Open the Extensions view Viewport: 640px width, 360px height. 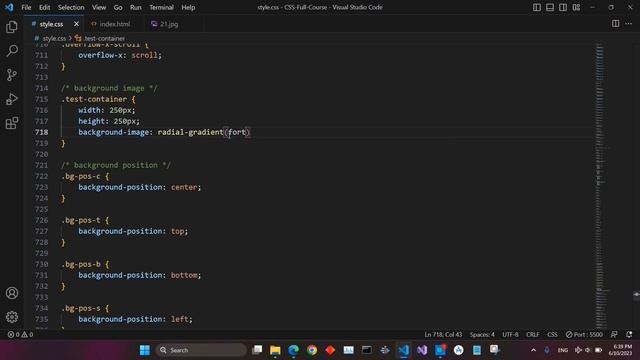pos(12,123)
